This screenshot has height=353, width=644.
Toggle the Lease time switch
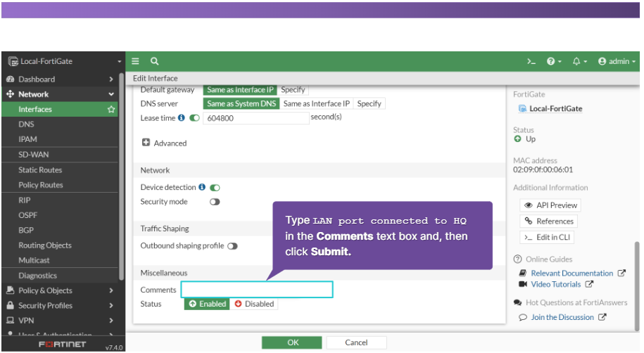[194, 118]
